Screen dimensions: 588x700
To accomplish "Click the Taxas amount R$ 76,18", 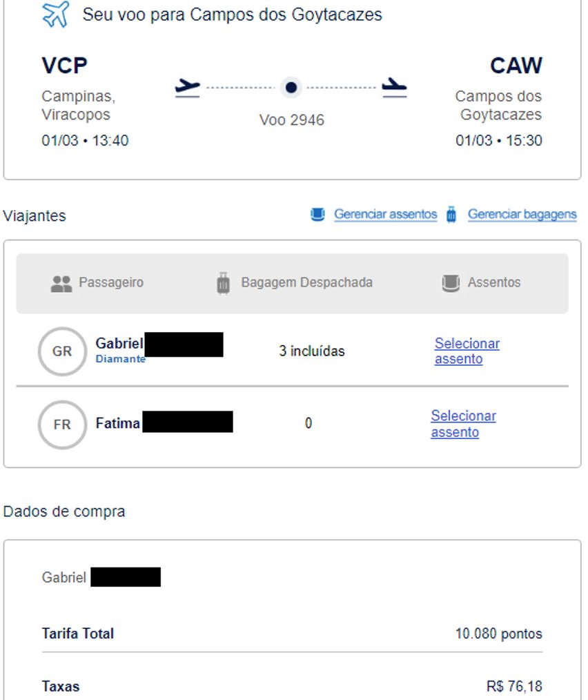I will 514,686.
